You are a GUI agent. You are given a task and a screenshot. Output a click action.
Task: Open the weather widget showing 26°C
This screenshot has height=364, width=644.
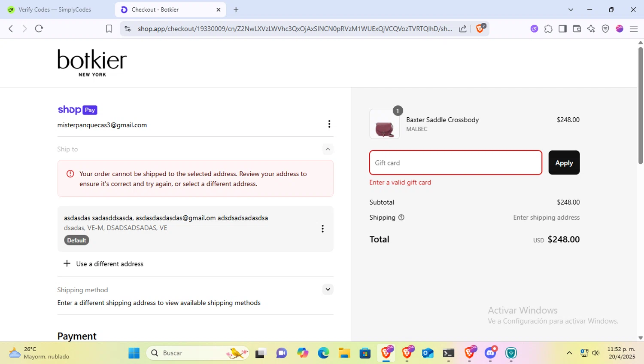pos(39,353)
